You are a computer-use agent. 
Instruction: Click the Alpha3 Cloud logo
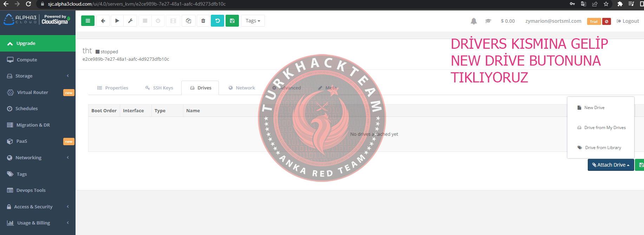click(x=20, y=20)
